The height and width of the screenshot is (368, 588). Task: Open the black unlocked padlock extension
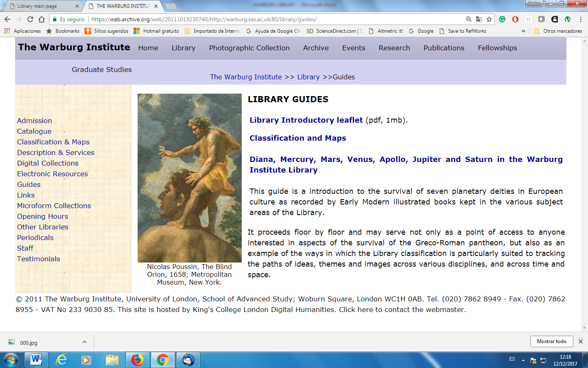click(x=555, y=19)
